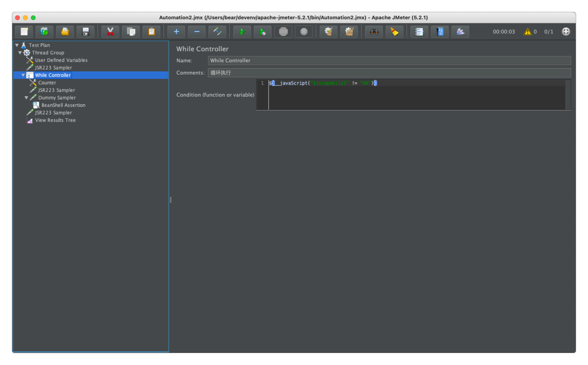Collapse the Test Plan tree node
Screen dimensions: 588x365
coord(17,45)
